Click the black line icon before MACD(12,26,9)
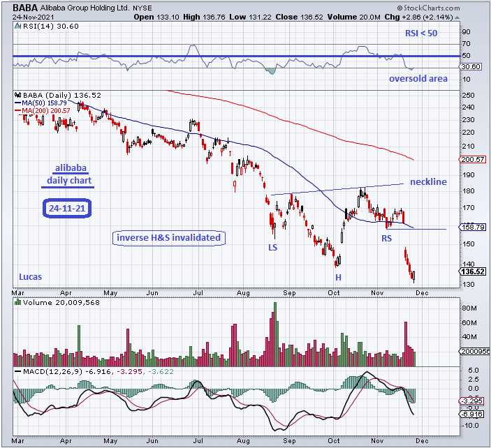 coord(18,371)
